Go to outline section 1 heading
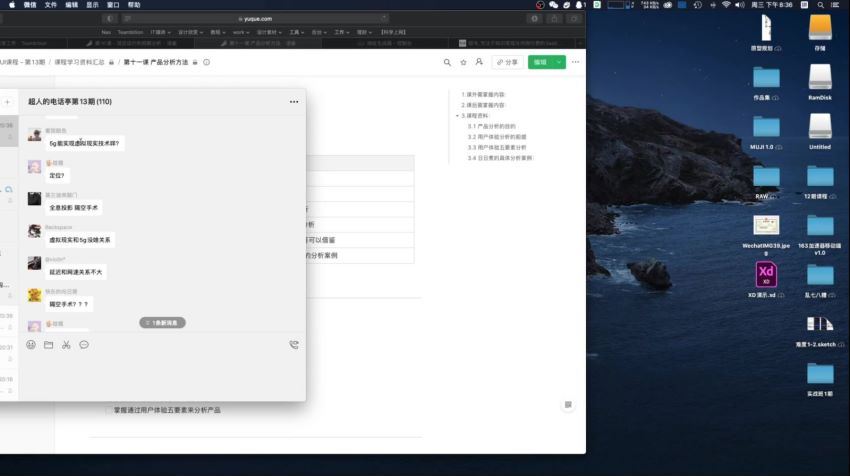Viewport: 850px width, 476px height. tap(483, 94)
